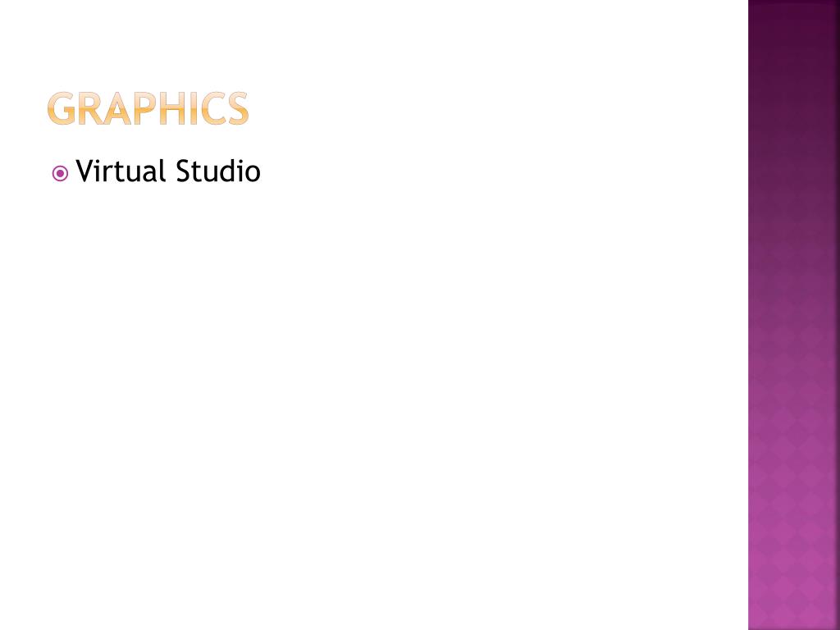Select the GRAPHICS slide title
This screenshot has height=630, width=840.
coord(148,108)
